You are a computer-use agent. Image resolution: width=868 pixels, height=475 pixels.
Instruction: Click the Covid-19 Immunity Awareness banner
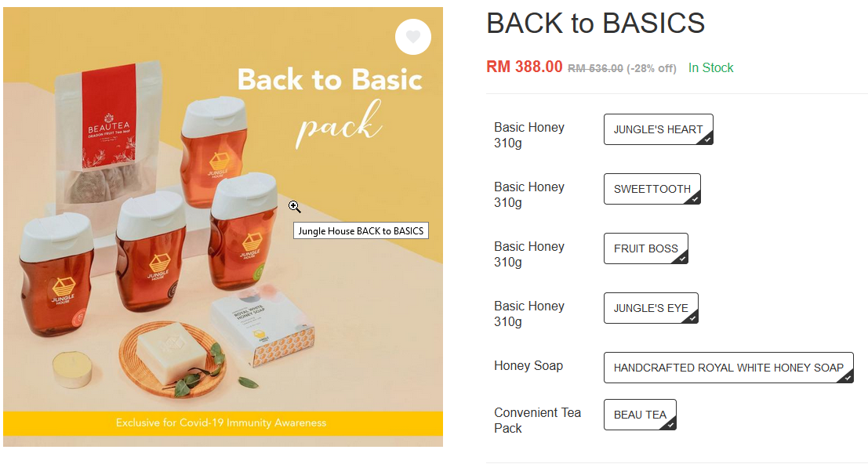[x=223, y=423]
